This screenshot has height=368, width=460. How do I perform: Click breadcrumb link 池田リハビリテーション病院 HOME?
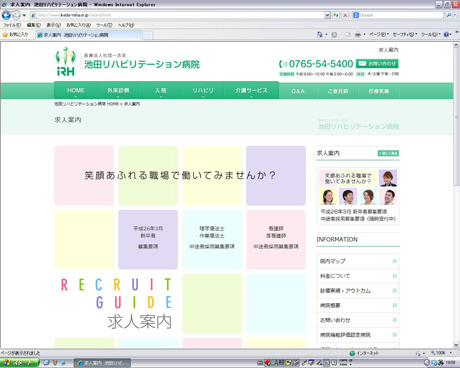coord(86,104)
